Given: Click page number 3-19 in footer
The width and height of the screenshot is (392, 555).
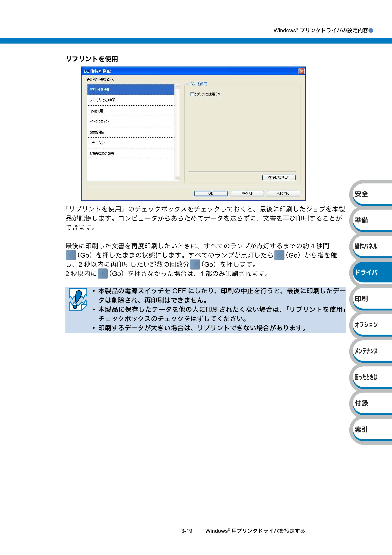Looking at the screenshot, I should point(187,531).
